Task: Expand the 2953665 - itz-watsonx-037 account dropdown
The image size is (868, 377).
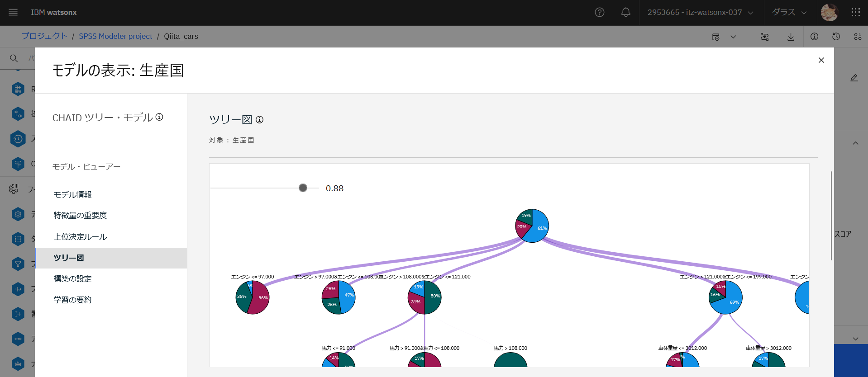Action: click(701, 12)
